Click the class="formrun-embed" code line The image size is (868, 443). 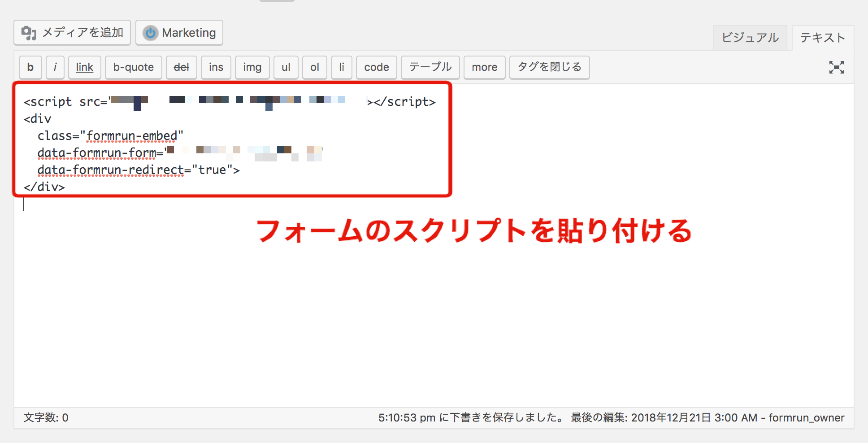110,136
